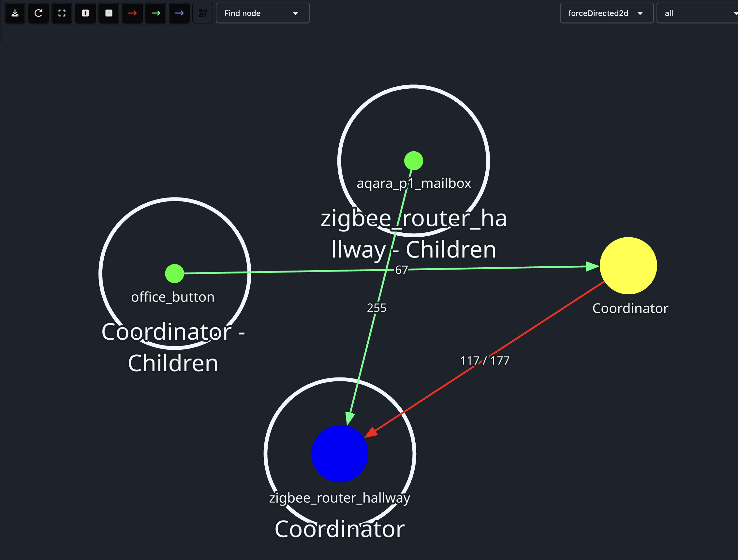The width and height of the screenshot is (738, 560).
Task: Click the green link labeled 67
Action: 401,270
